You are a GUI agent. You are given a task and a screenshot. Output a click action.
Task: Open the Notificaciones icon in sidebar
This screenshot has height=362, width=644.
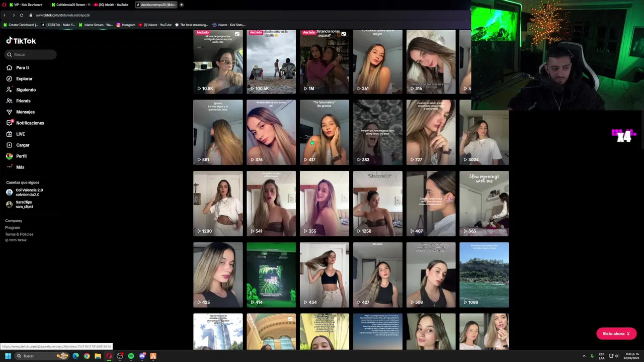coord(9,123)
